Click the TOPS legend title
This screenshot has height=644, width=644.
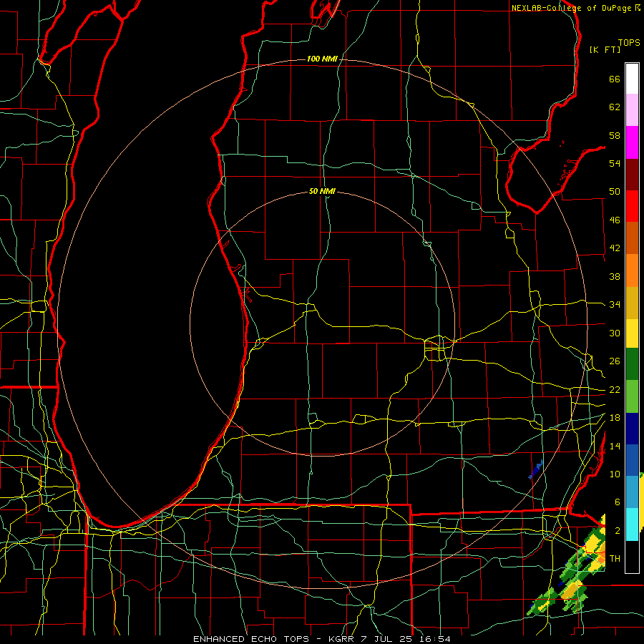pos(629,43)
